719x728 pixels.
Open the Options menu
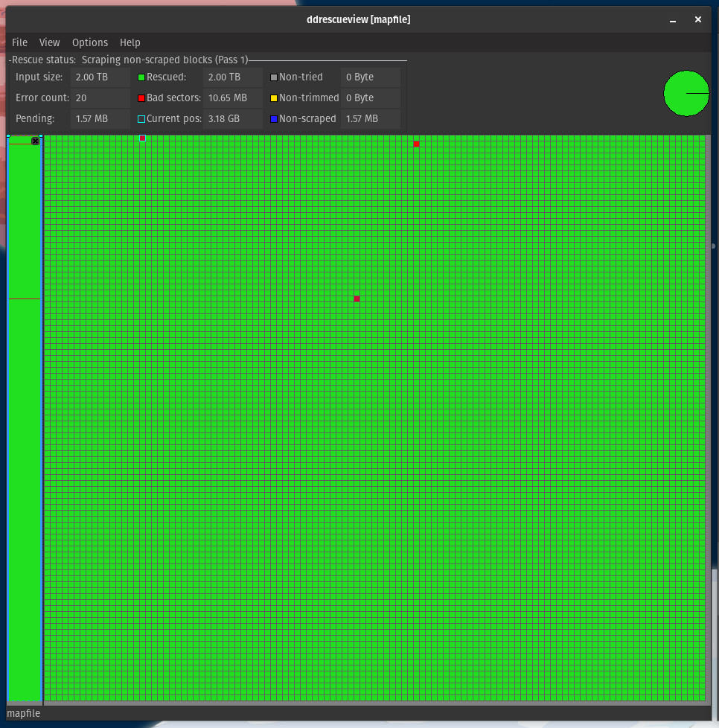[89, 42]
